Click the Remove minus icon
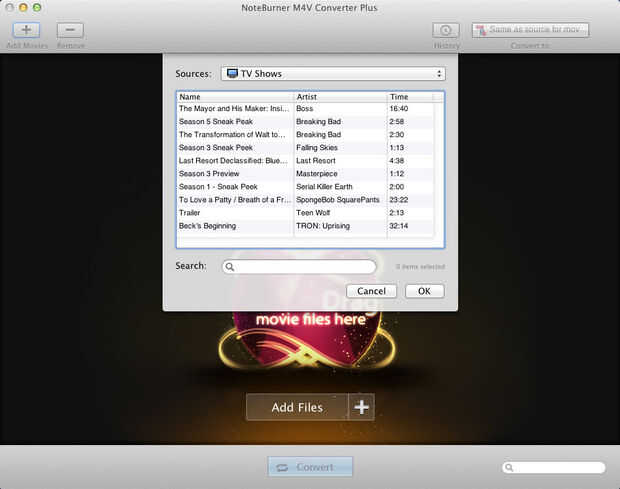This screenshot has height=489, width=620. pos(70,30)
